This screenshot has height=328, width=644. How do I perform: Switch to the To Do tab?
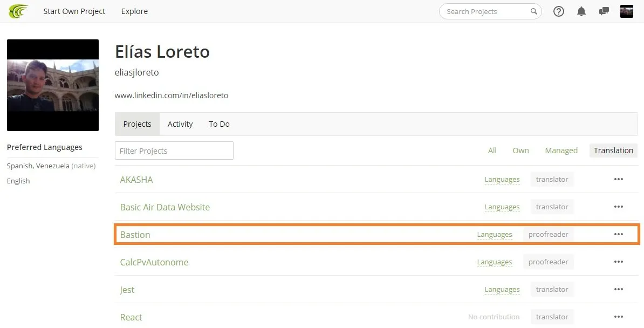point(220,124)
